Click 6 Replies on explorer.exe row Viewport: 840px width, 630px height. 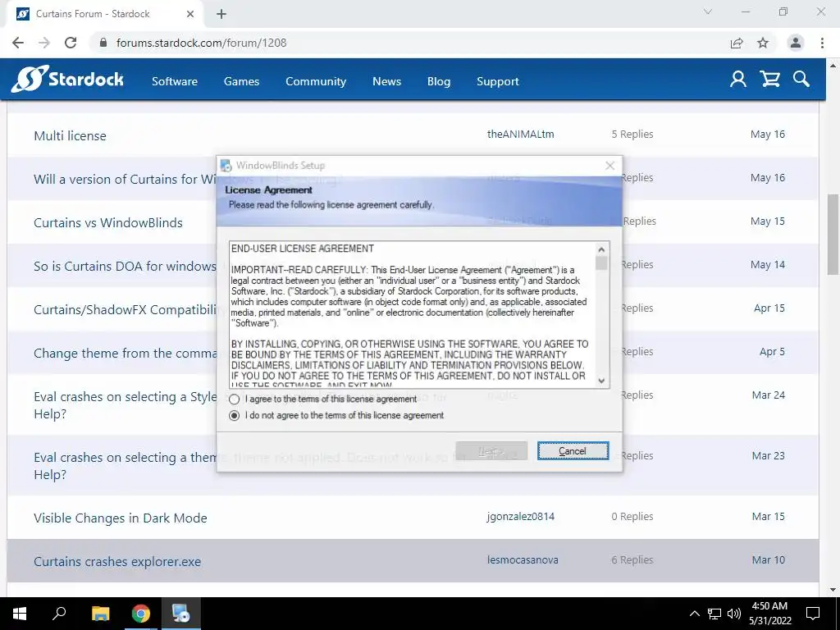point(632,559)
